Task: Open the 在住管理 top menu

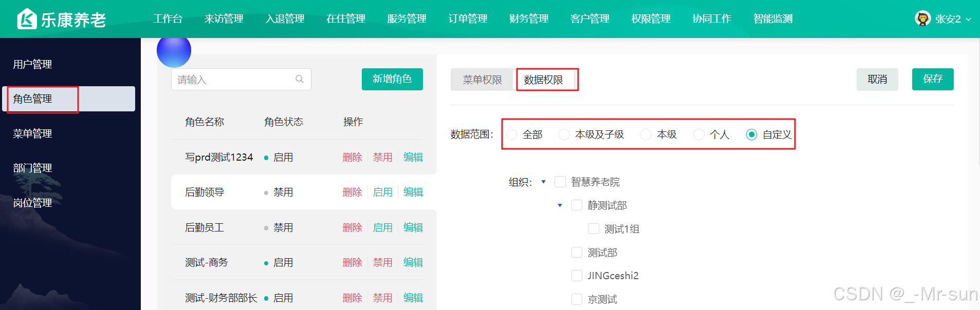Action: (x=346, y=19)
